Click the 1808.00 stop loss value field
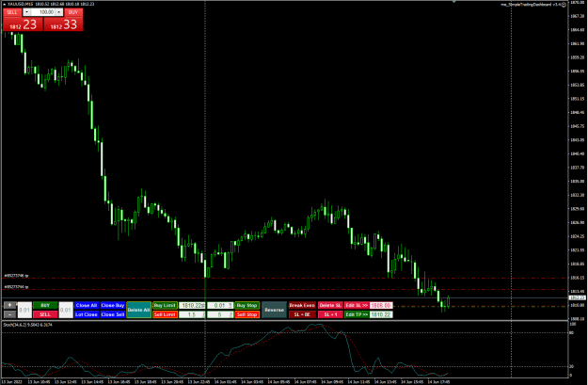This screenshot has height=385, width=588. [x=381, y=305]
